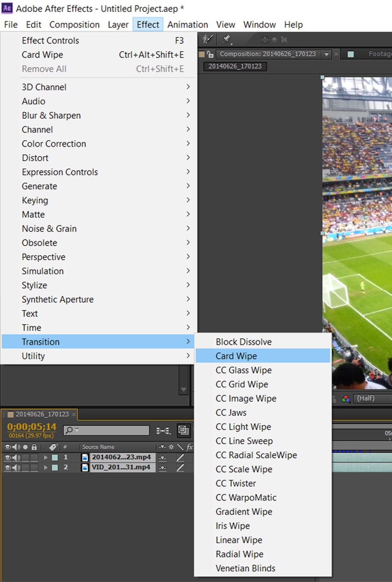Click Footage tab teal color swatch
This screenshot has height=582, width=392.
[x=351, y=54]
